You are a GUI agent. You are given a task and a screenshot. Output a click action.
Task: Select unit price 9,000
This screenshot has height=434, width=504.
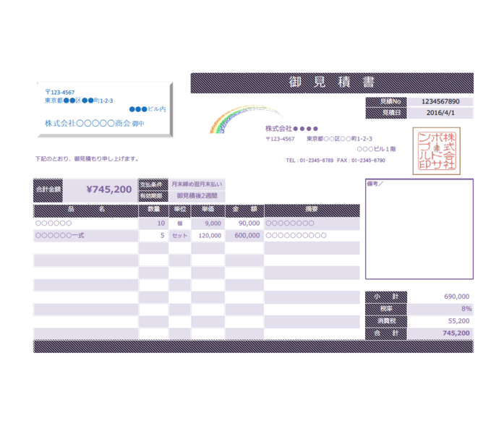click(x=208, y=224)
